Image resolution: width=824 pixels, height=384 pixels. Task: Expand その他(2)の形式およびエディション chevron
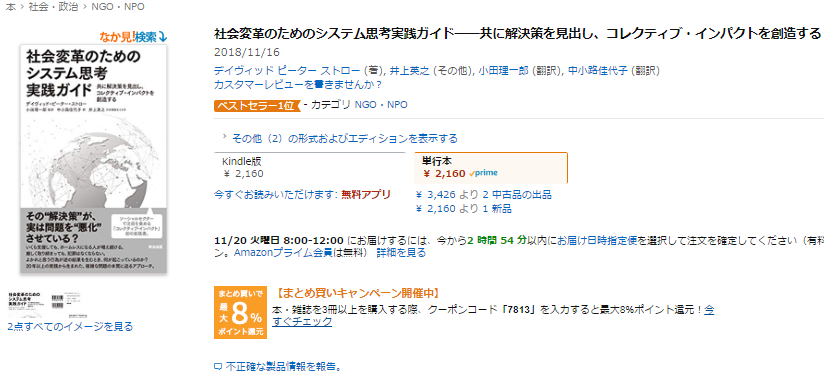(x=224, y=137)
